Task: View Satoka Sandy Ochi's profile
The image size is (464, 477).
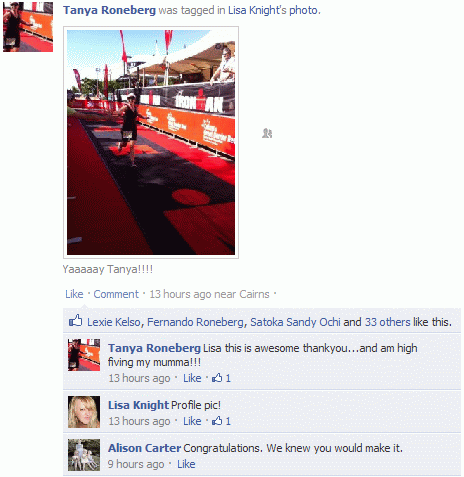Action: coord(295,322)
